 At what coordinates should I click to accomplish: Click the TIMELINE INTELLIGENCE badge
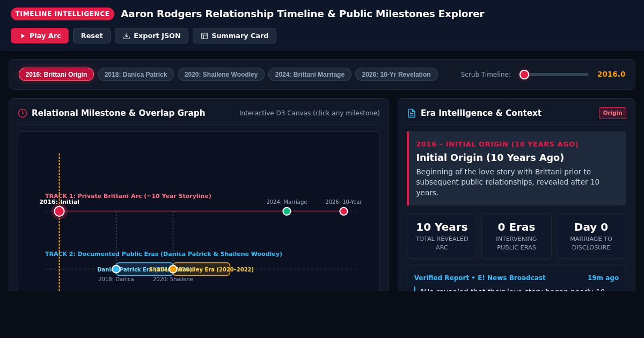coord(62,14)
